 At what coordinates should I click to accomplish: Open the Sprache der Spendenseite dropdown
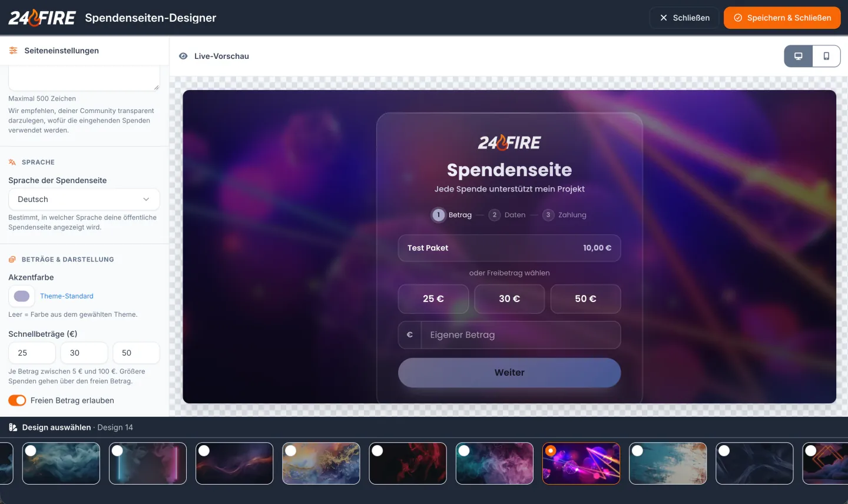click(84, 199)
